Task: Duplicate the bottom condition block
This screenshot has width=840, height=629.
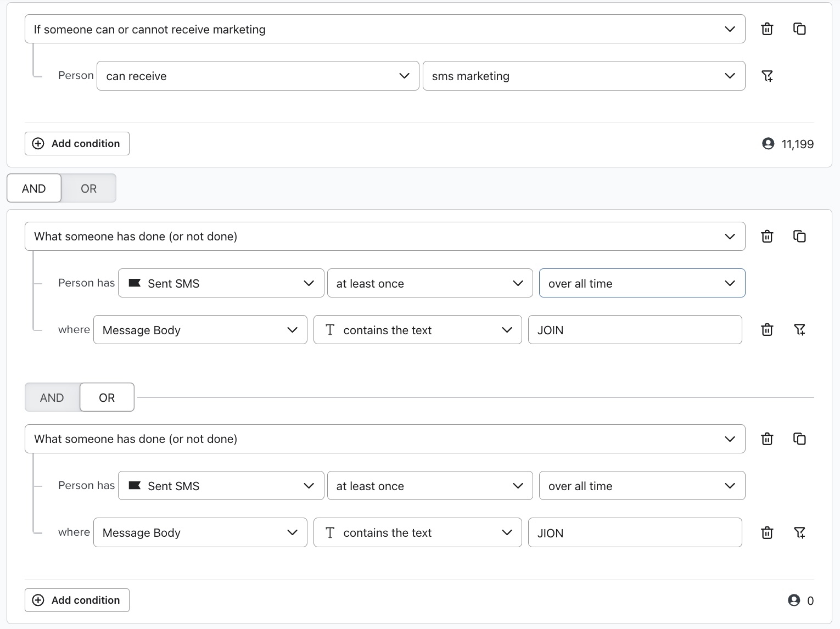Action: pyautogui.click(x=799, y=439)
